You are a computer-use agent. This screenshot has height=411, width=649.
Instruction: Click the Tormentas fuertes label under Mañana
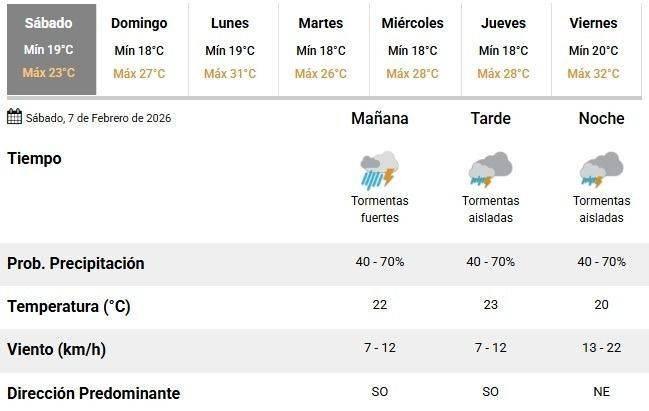[380, 209]
